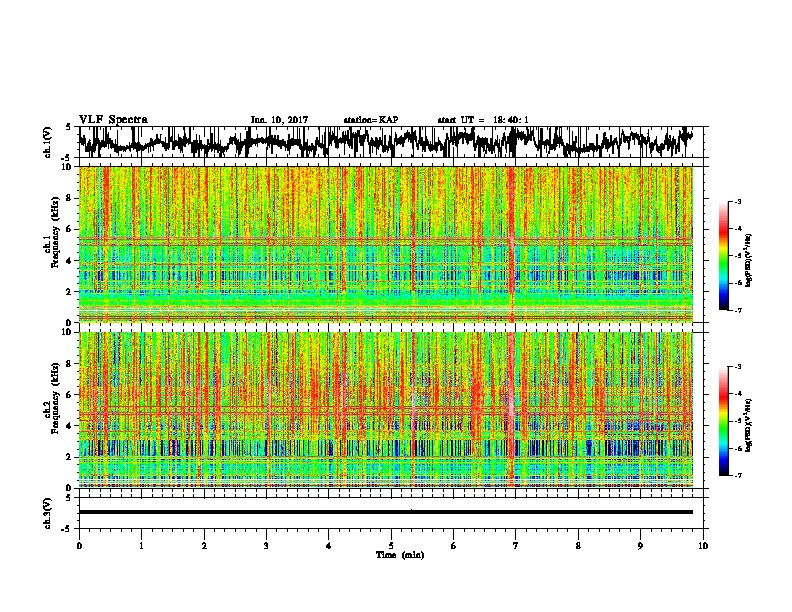This screenshot has height=612, width=792.
Task: Click the time axis tick label "6"
Action: [454, 546]
